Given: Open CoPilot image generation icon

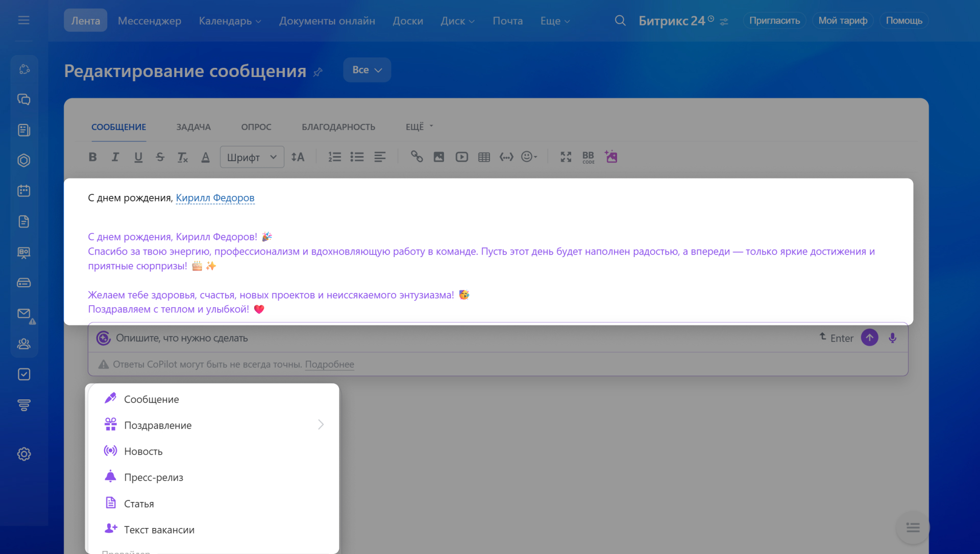Looking at the screenshot, I should (x=611, y=157).
